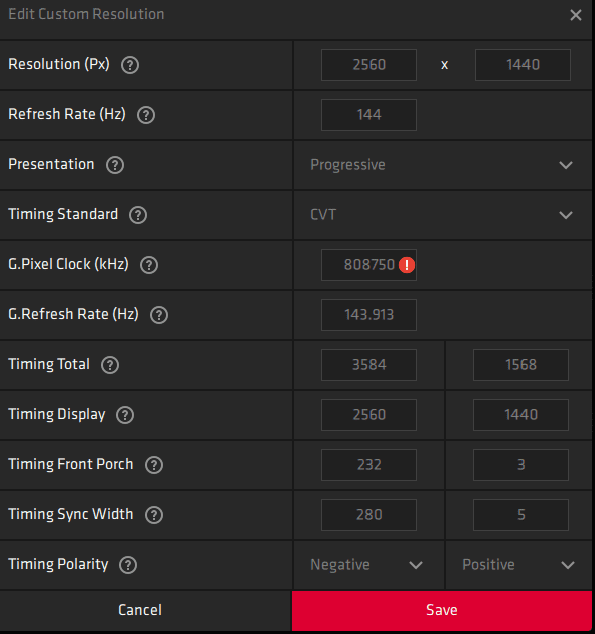The image size is (595, 634).
Task: Click the Refresh Rate help question mark
Action: coord(146,115)
